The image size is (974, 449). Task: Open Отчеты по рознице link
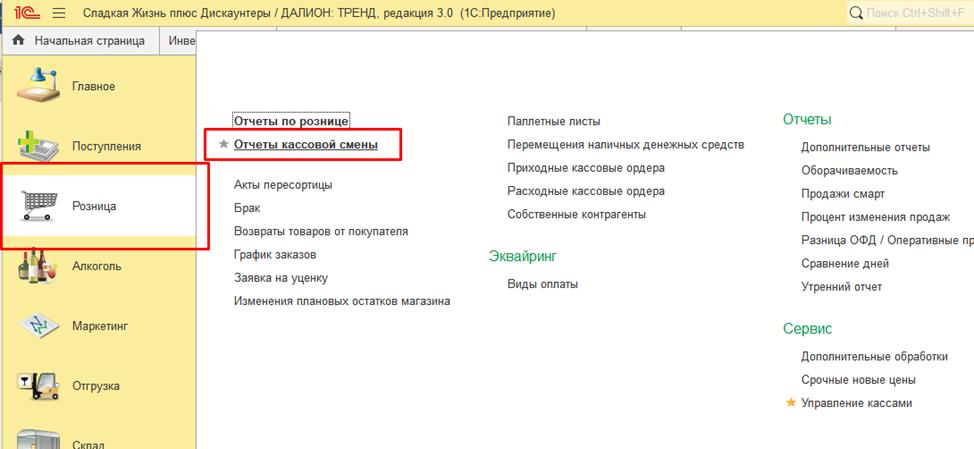point(291,121)
